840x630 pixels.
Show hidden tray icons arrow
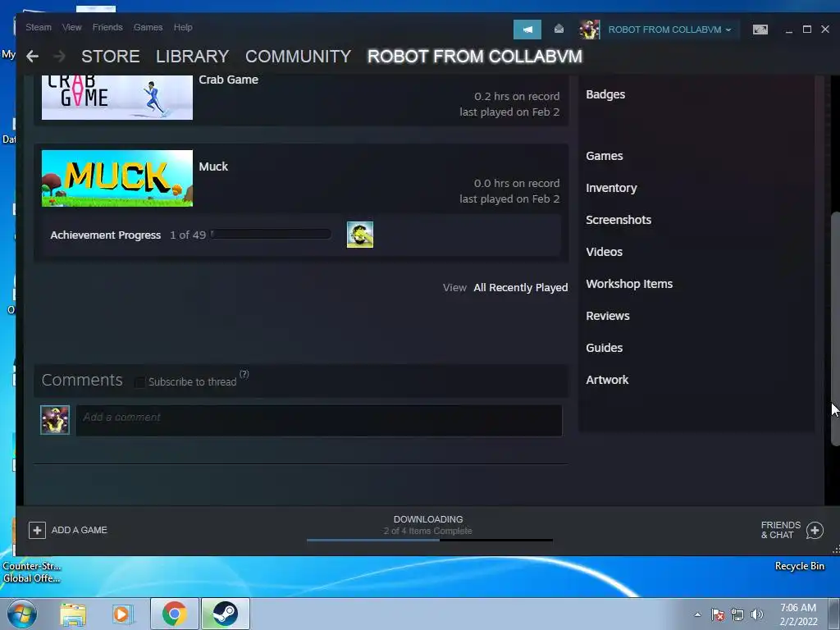pos(697,614)
